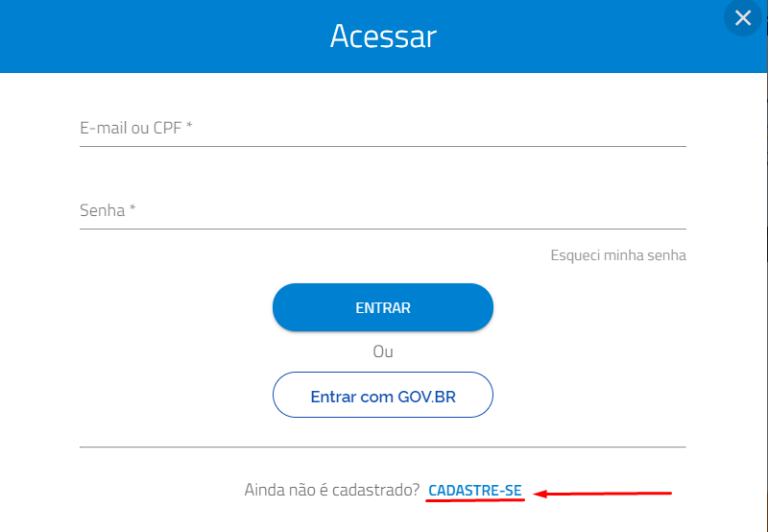Click the asterisk after E-mail ou CPF
768x532 pixels.
click(x=189, y=125)
